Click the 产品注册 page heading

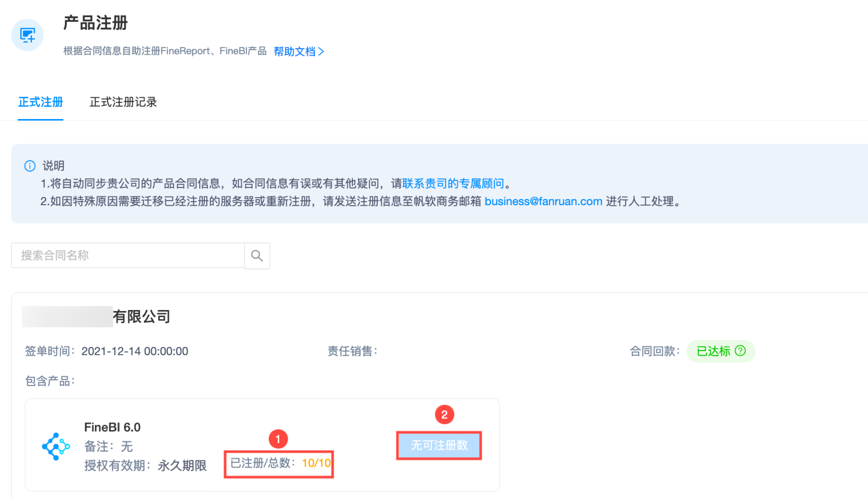pos(95,23)
